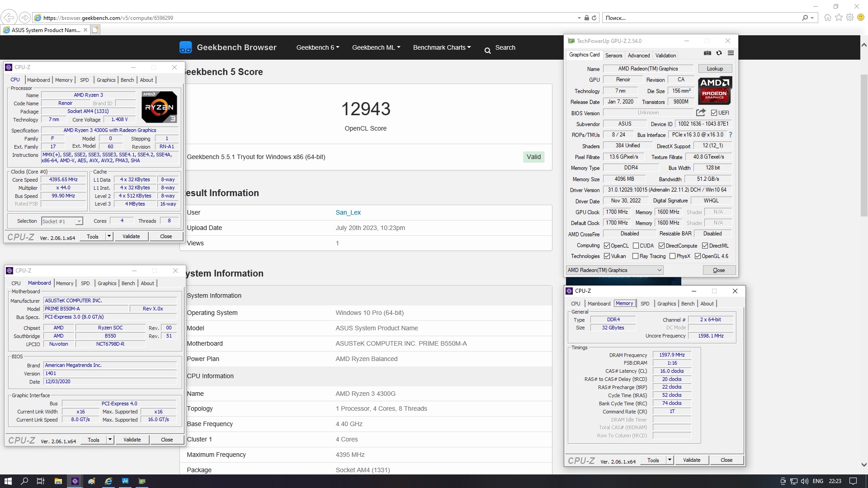Reload the page with the address bar refresh icon
Screen dimensions: 868x488
(x=594, y=18)
